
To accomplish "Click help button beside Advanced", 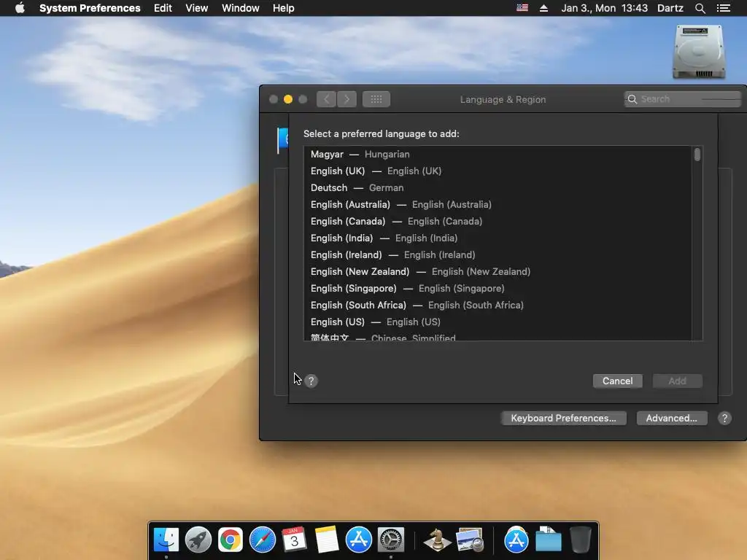I will coord(724,418).
